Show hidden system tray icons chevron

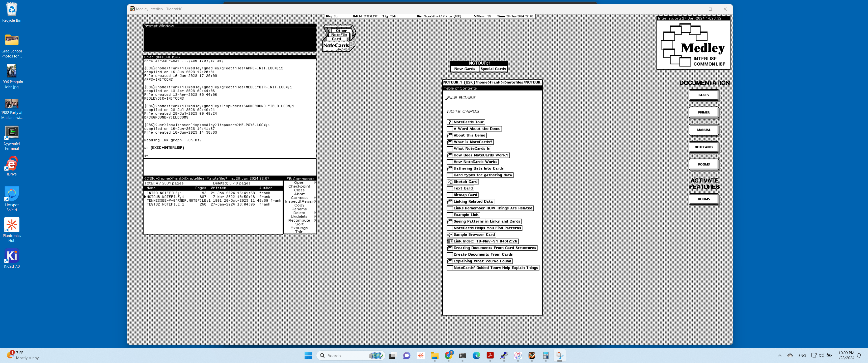coord(780,355)
